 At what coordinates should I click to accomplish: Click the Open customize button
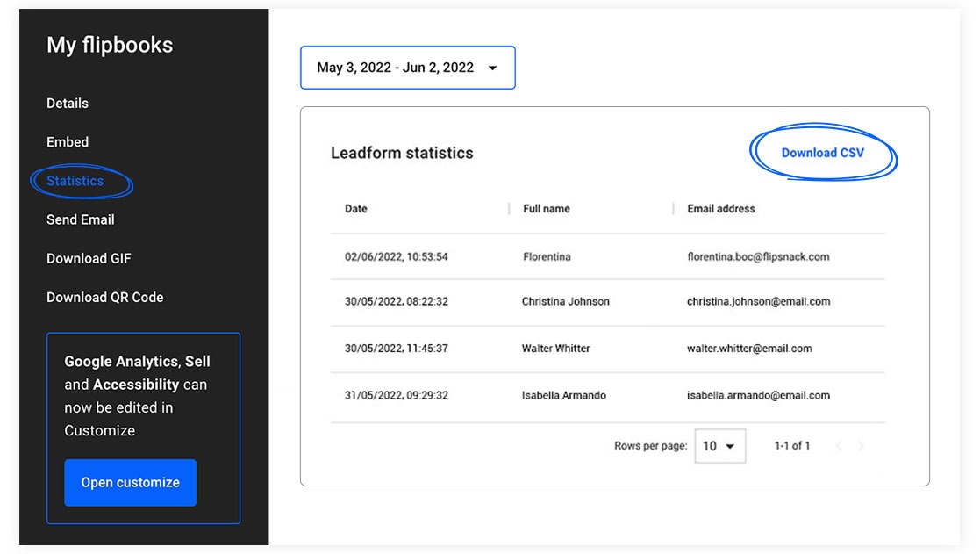[x=130, y=482]
